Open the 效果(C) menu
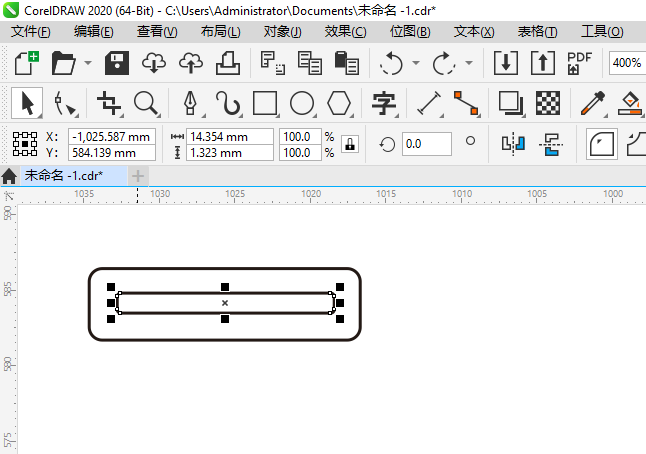The width and height of the screenshot is (646, 454). point(345,32)
